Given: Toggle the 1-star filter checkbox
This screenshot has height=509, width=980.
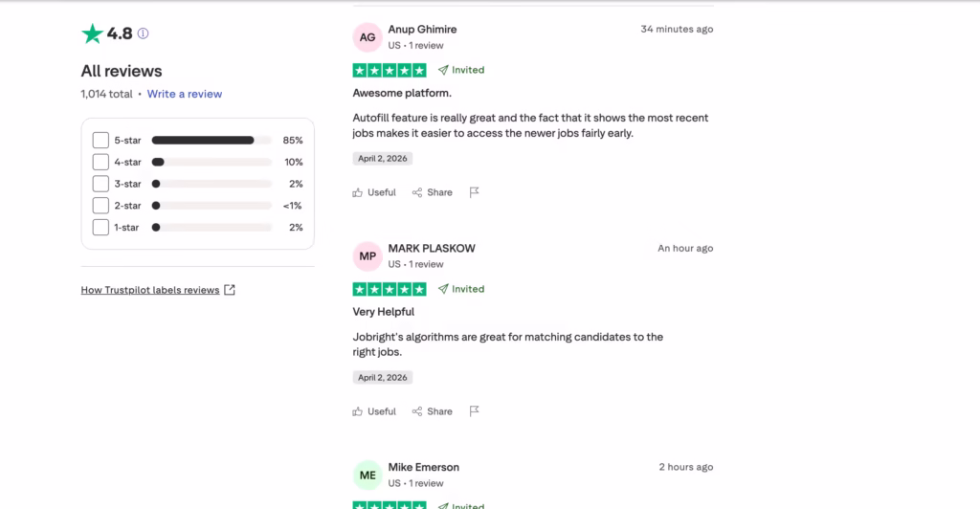Looking at the screenshot, I should pyautogui.click(x=100, y=228).
